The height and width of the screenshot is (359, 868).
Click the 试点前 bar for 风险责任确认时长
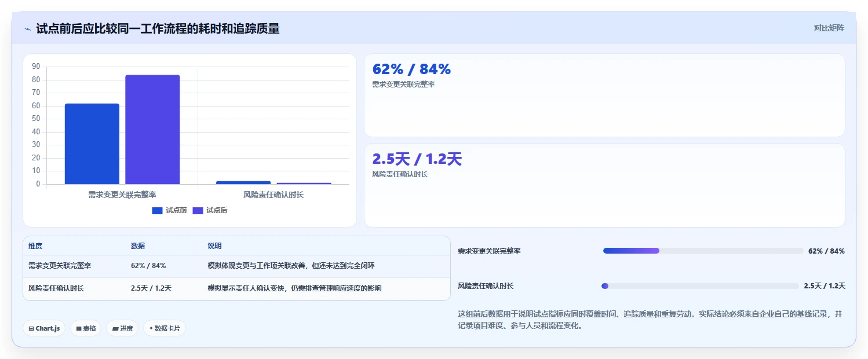point(243,182)
